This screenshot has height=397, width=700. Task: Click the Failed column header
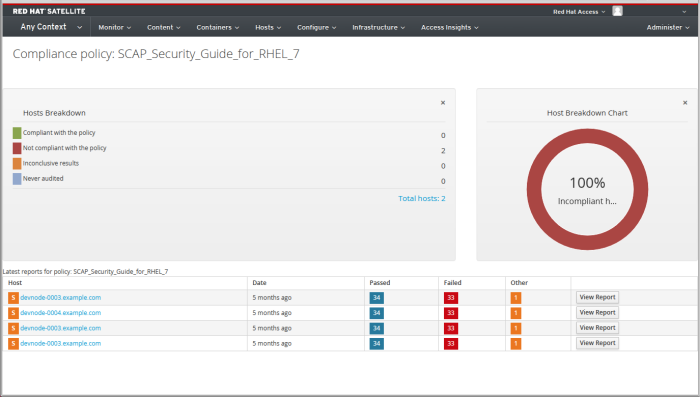(x=453, y=283)
